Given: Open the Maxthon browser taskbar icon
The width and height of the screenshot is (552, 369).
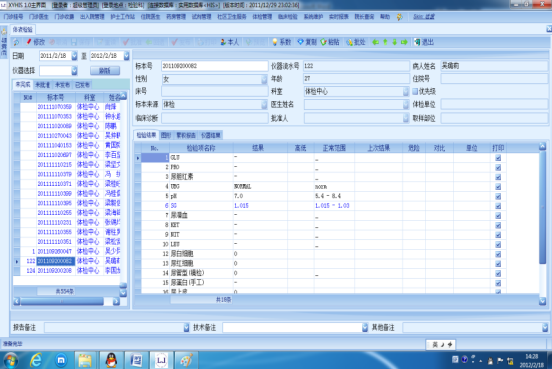Looking at the screenshot, I should (61, 360).
